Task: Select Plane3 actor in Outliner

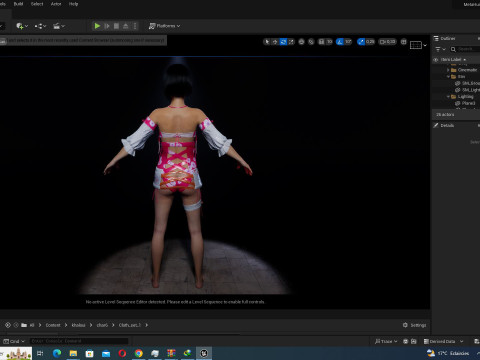Action: click(x=465, y=103)
